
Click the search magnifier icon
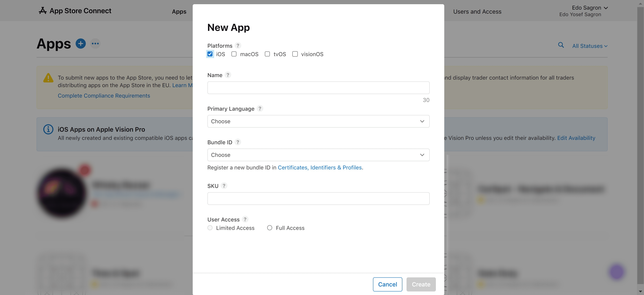(x=561, y=45)
